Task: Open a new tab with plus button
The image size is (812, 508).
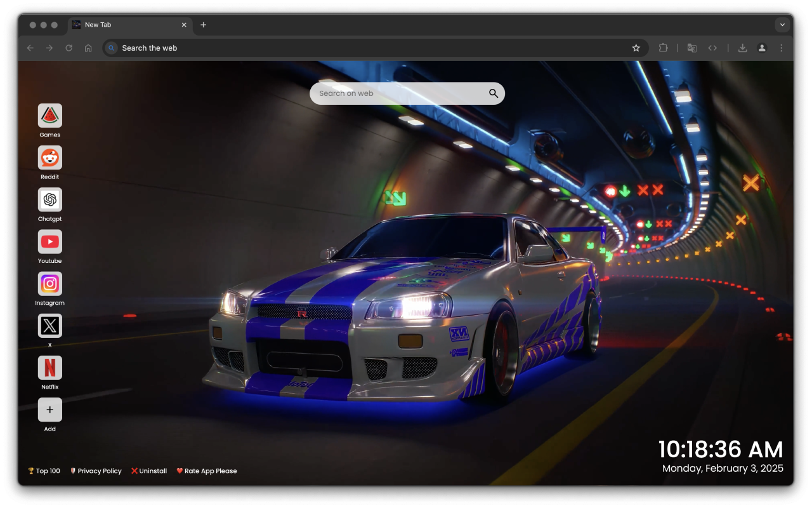Action: pyautogui.click(x=203, y=25)
